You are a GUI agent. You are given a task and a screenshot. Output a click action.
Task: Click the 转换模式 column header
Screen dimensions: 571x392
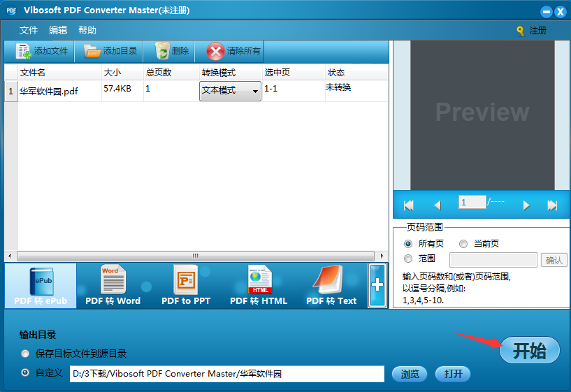point(231,73)
